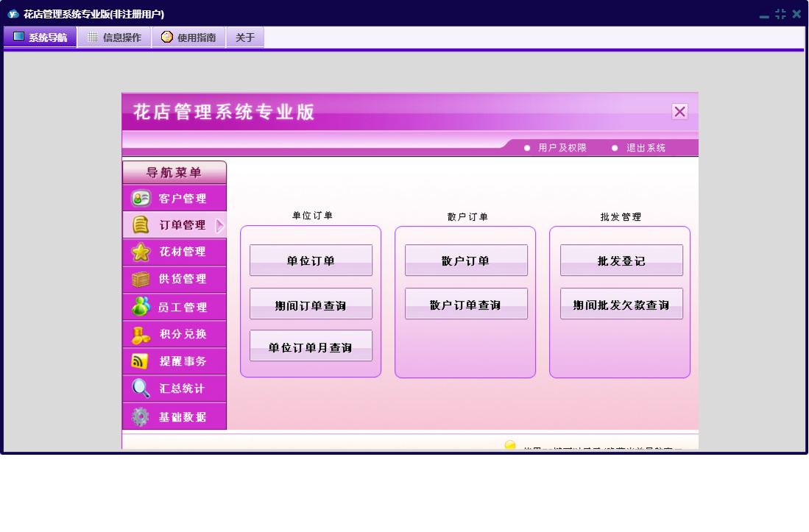Viewport: 809px width, 532px height.
Task: Expand the arrow beside 订单管理
Action: coord(219,226)
